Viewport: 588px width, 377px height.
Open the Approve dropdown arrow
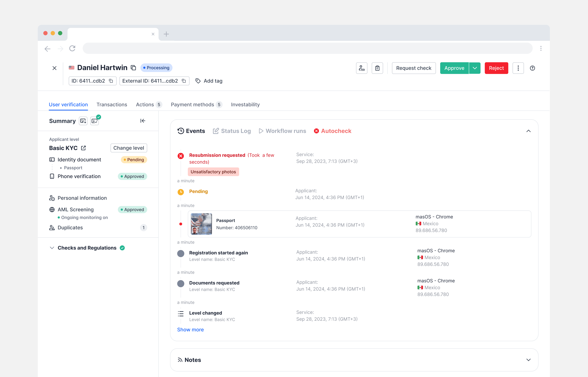click(x=475, y=68)
